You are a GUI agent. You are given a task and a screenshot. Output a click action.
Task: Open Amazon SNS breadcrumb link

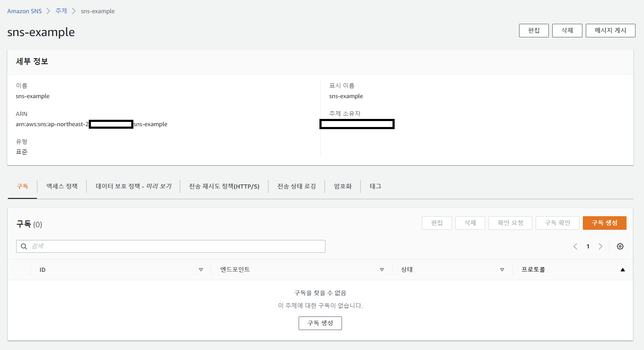(24, 11)
